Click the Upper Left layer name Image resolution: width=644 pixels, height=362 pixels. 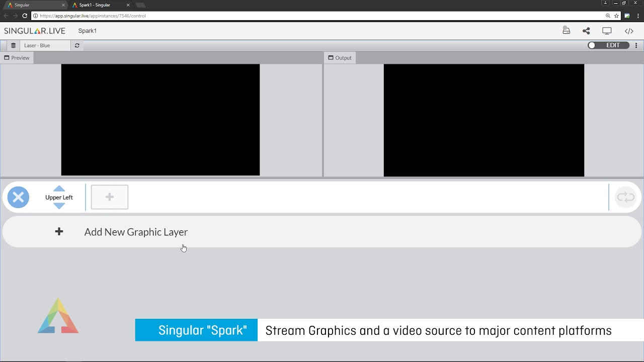click(x=59, y=198)
